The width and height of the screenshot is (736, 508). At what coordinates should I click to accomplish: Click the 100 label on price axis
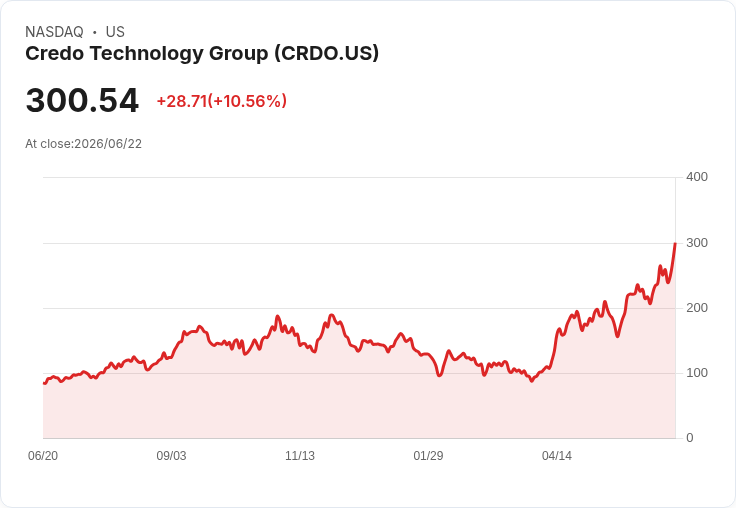click(x=697, y=373)
